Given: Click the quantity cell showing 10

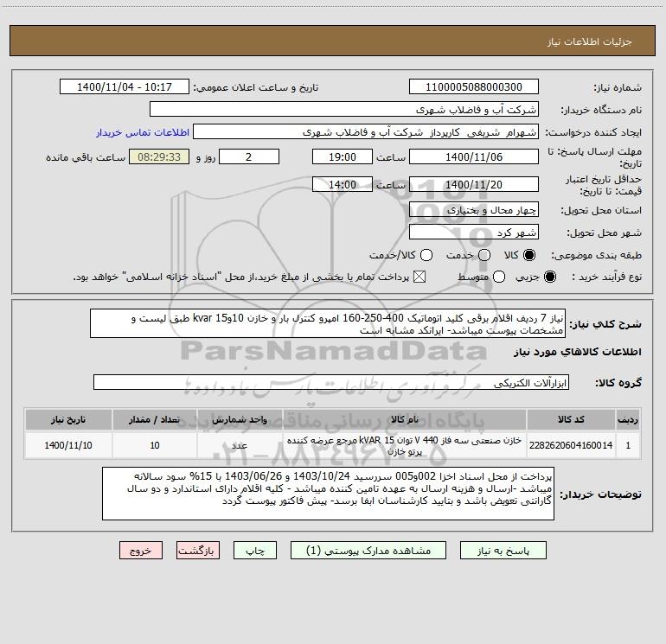Looking at the screenshot, I should (x=155, y=445).
